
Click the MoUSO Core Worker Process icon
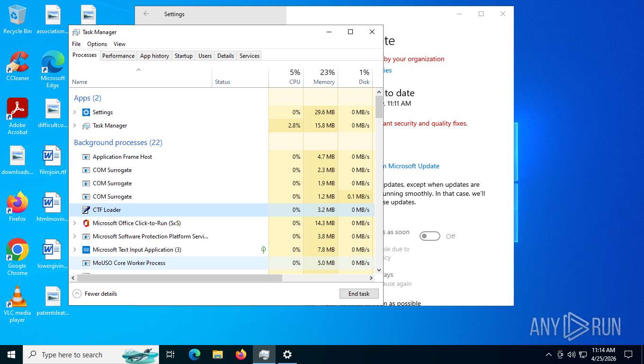pyautogui.click(x=86, y=263)
